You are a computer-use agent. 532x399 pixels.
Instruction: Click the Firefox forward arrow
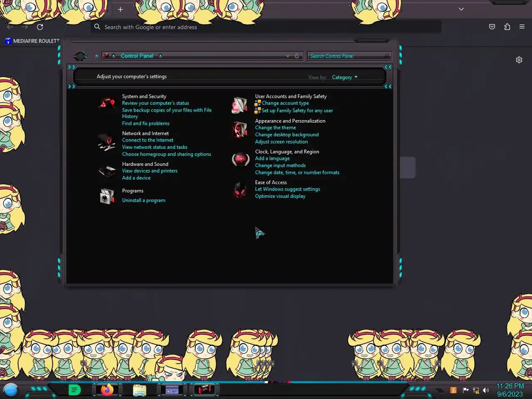[x=25, y=27]
